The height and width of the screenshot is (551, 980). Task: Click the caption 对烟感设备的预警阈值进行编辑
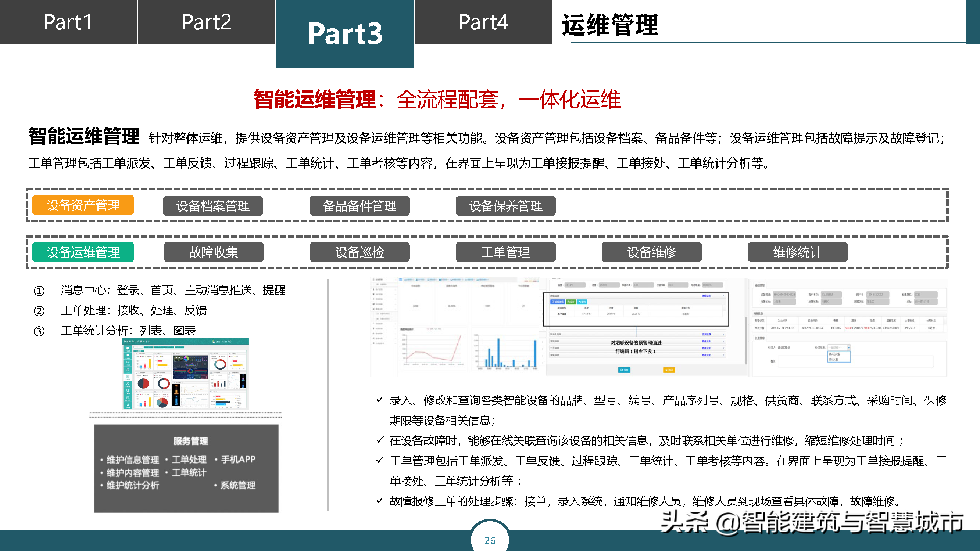click(636, 347)
